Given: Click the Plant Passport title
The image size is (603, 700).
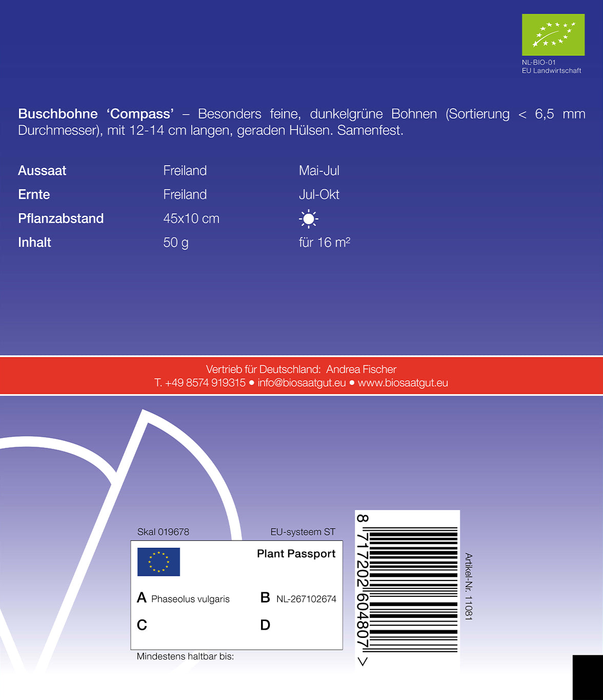Looking at the screenshot, I should [x=296, y=554].
